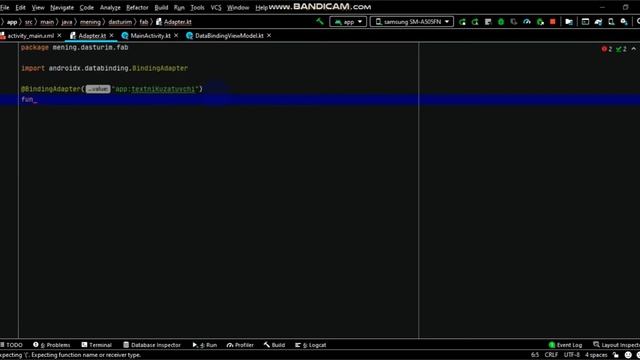The width and height of the screenshot is (640, 360).
Task: Change the CRLF line separator setting
Action: coord(551,355)
